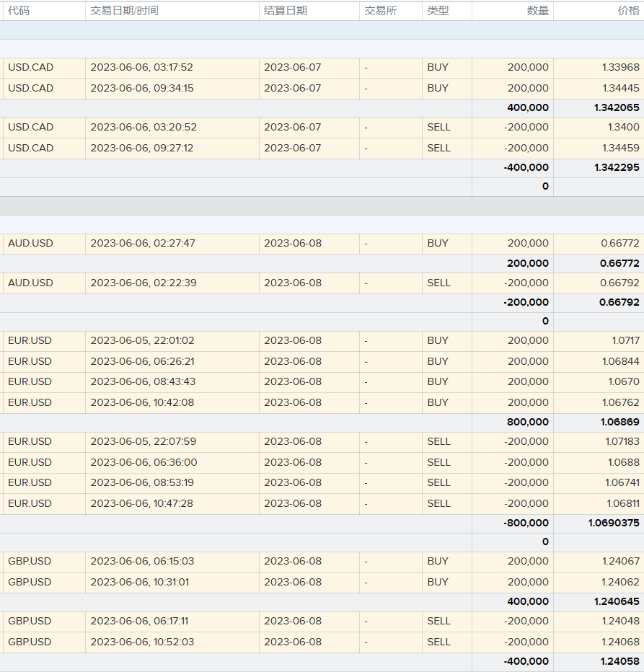
Task: Select the USD.CAD sell trade at 09:27:12
Action: pyautogui.click(x=141, y=149)
